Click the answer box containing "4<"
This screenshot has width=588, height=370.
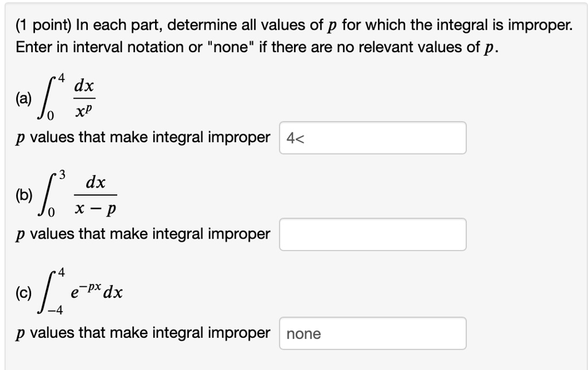coord(372,138)
